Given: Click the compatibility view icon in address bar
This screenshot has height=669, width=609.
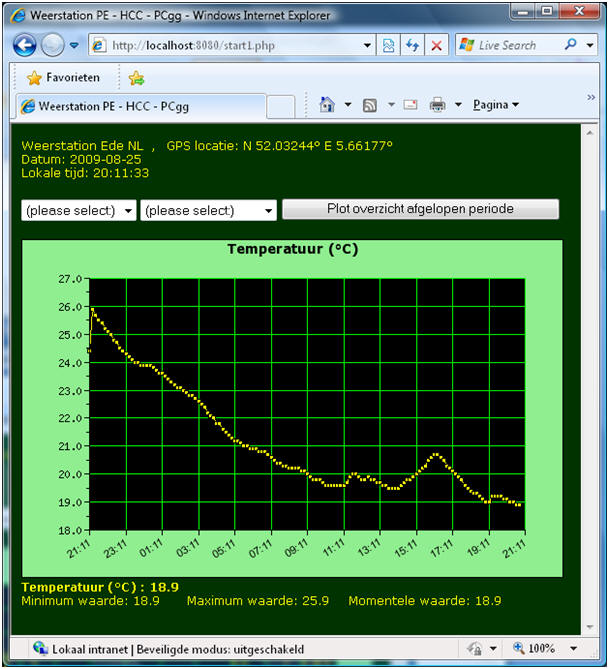Looking at the screenshot, I should click(x=388, y=45).
